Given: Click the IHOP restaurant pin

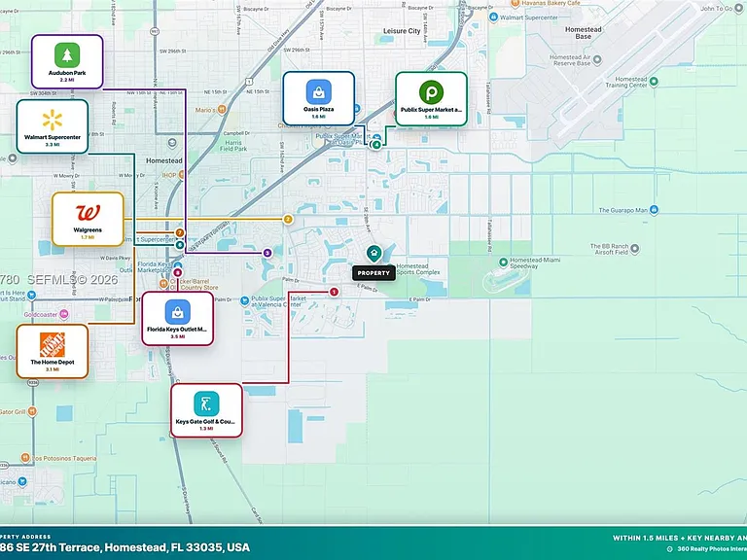Looking at the screenshot, I should (182, 175).
